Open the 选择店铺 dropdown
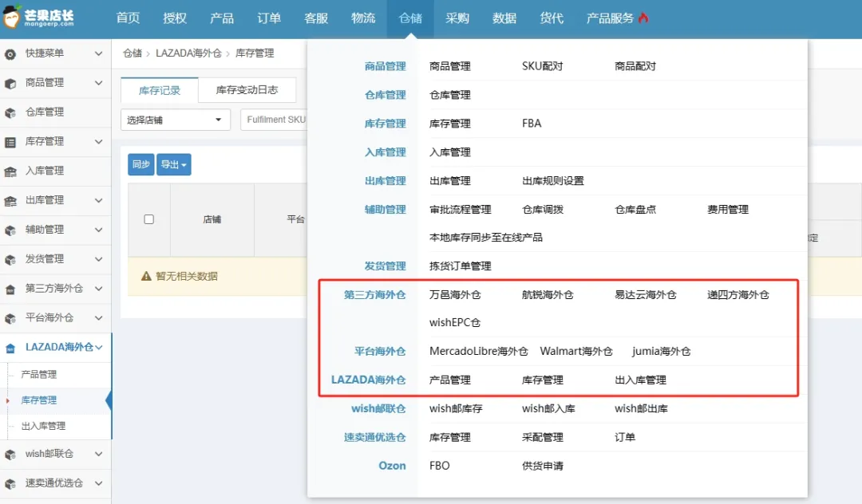The height and width of the screenshot is (504, 862). [176, 120]
